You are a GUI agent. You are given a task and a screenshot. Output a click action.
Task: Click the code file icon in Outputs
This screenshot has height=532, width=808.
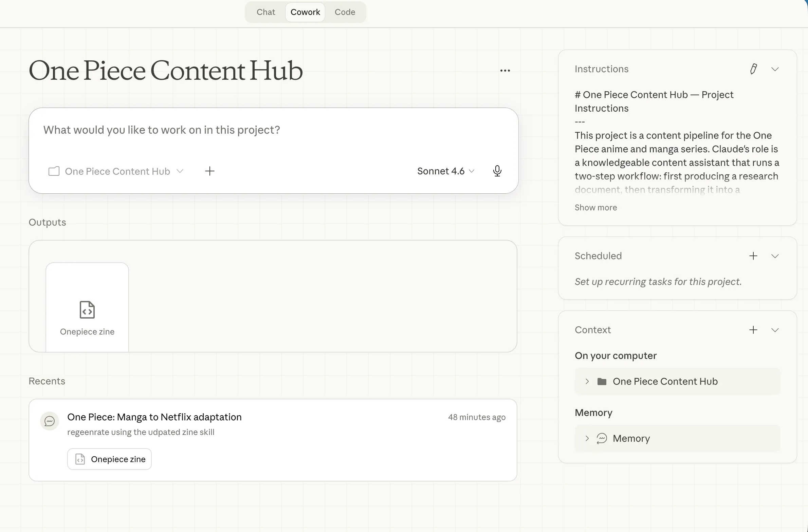tap(87, 309)
